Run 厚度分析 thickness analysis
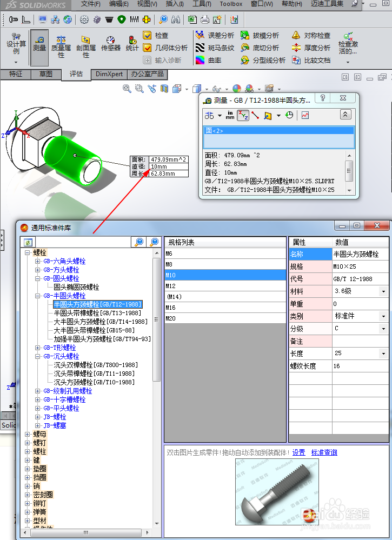 coord(311,48)
